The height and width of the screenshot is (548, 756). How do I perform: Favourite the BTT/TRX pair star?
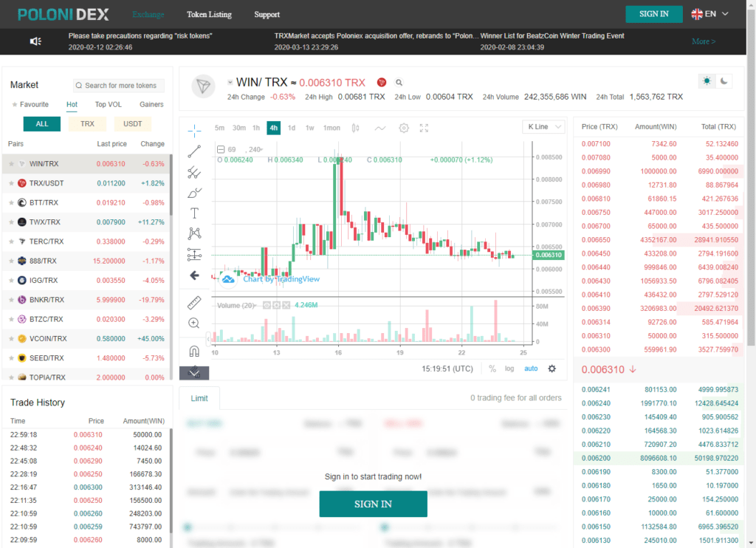(11, 202)
